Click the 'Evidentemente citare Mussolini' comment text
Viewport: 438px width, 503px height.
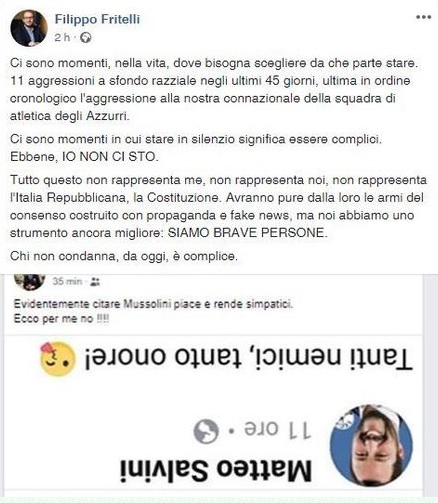153,304
